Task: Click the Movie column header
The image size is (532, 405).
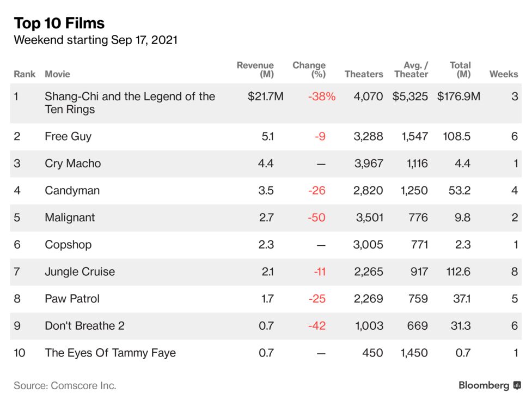Action: (57, 74)
